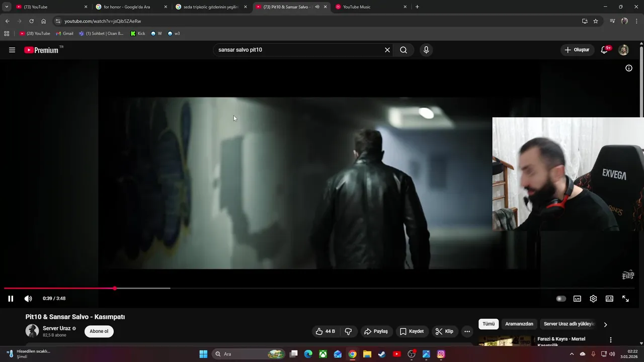Screen dimensions: 644x362
Task: Open File Explorer from the taskbar
Action: 367,354
